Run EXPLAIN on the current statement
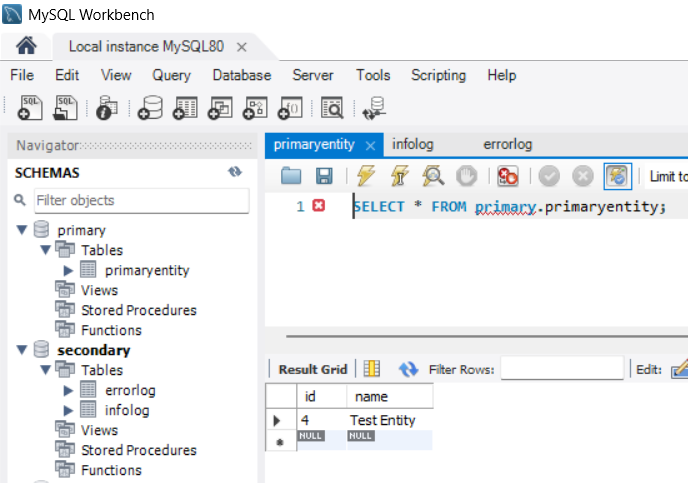Image resolution: width=688 pixels, height=483 pixels. tap(433, 176)
